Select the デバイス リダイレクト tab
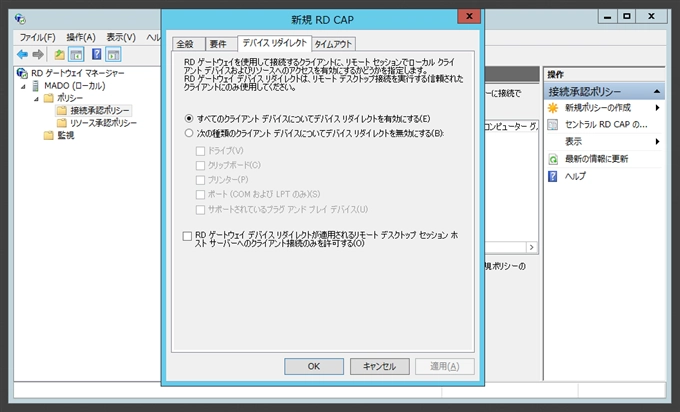The height and width of the screenshot is (412, 680). click(275, 43)
